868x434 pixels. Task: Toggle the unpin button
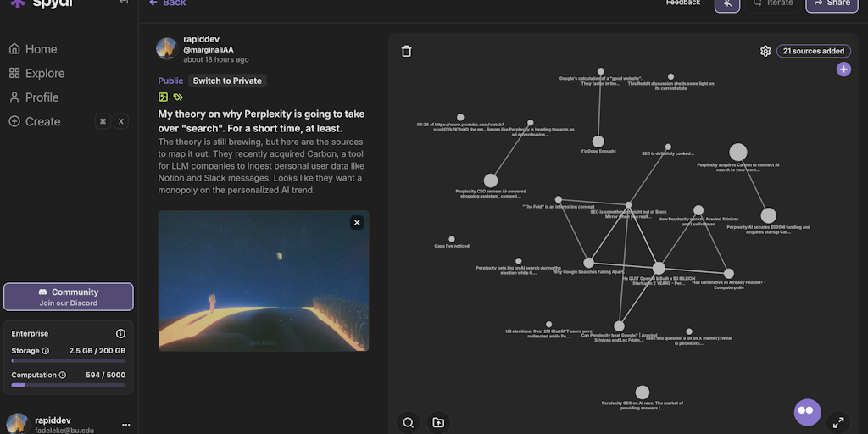(x=727, y=4)
